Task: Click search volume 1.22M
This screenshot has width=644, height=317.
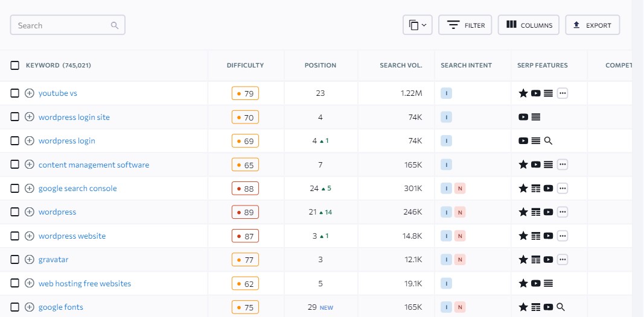Action: (x=412, y=93)
